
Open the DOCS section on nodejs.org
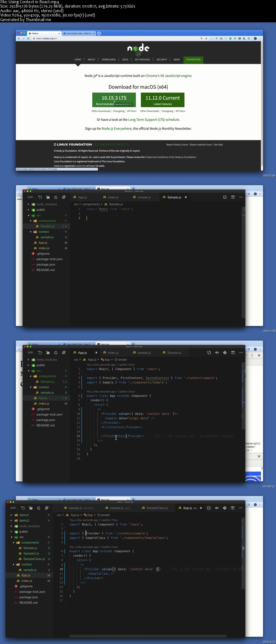point(125,60)
